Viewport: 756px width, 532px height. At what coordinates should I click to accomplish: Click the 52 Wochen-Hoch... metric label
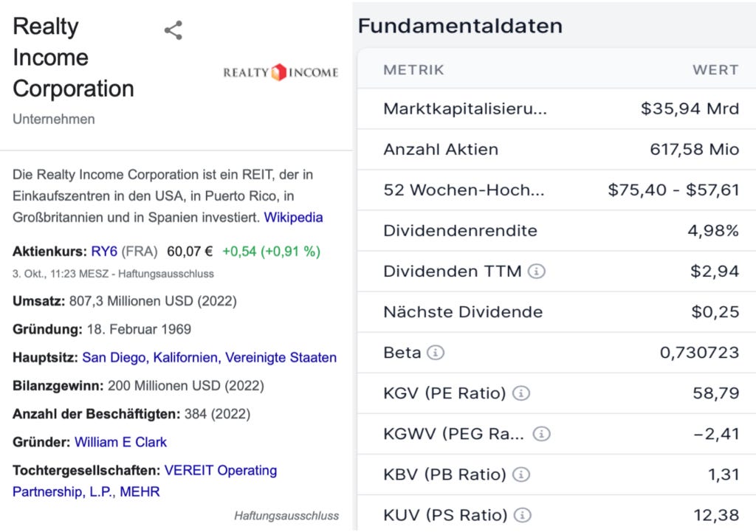pos(464,190)
